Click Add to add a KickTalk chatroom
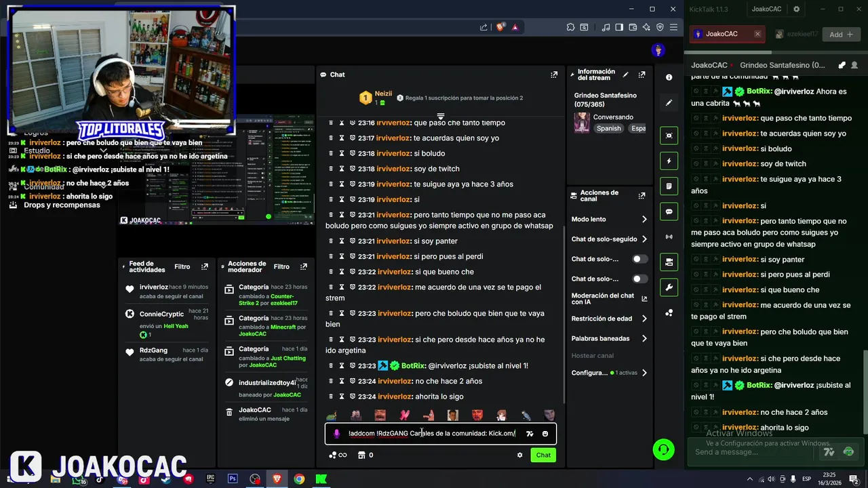 point(841,34)
